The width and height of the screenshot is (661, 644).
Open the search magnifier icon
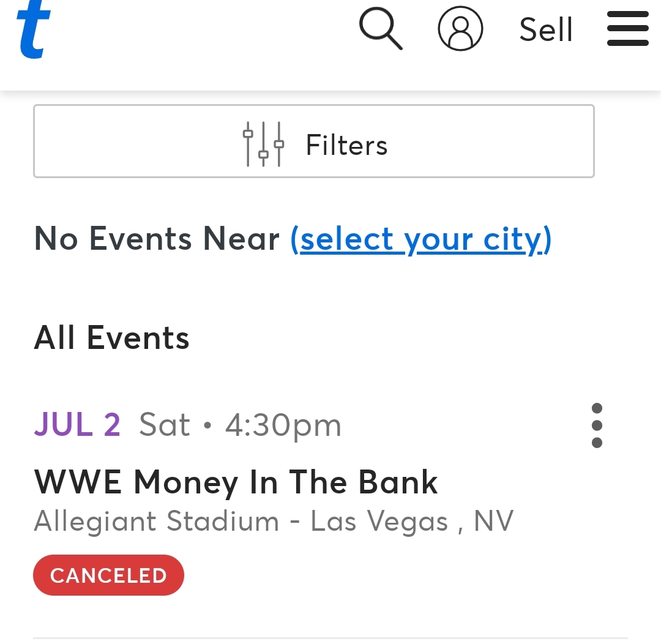point(380,29)
